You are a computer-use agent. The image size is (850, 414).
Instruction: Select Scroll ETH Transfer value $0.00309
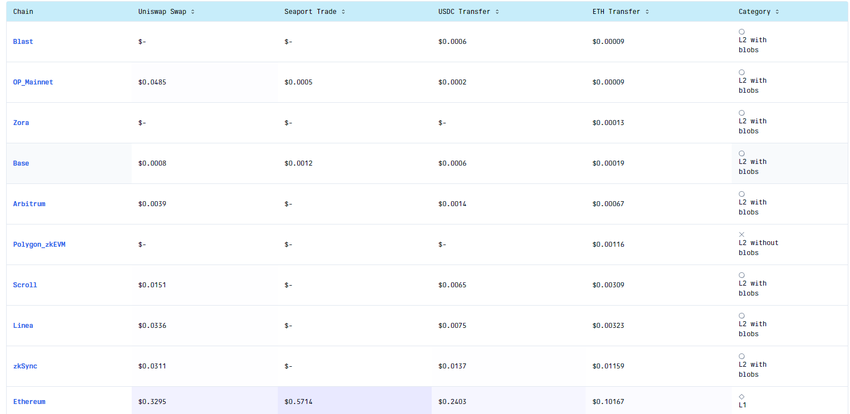click(x=608, y=285)
